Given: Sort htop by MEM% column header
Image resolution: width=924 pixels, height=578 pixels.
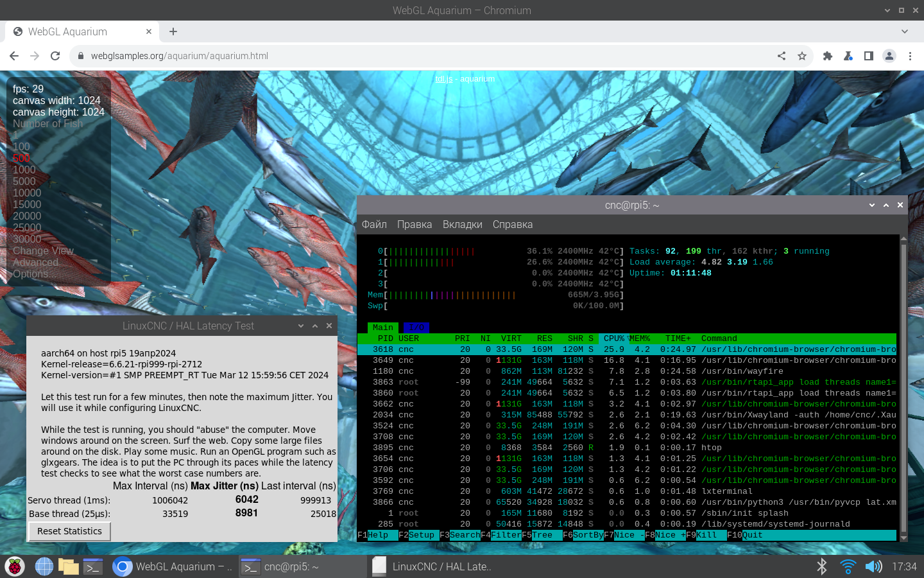Looking at the screenshot, I should [640, 338].
